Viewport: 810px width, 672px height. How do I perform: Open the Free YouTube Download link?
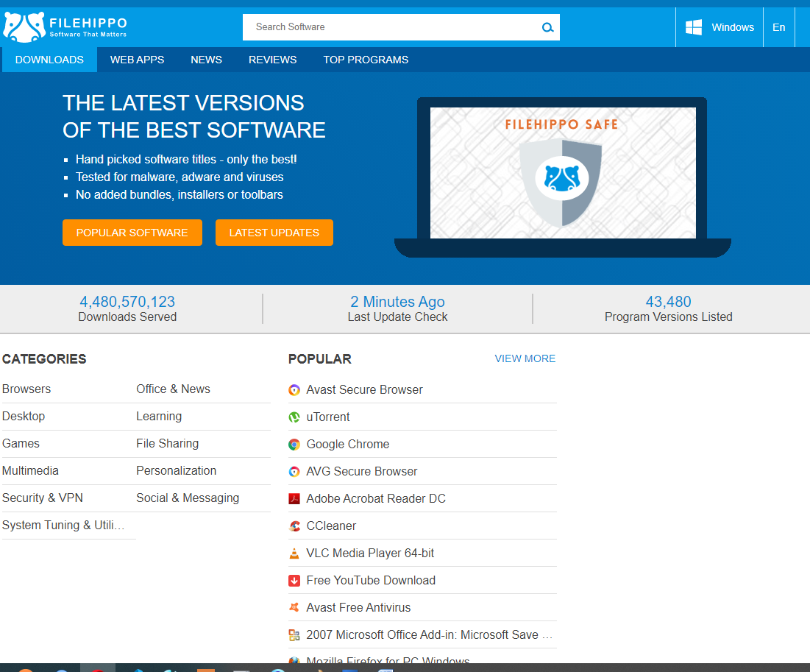pos(371,581)
